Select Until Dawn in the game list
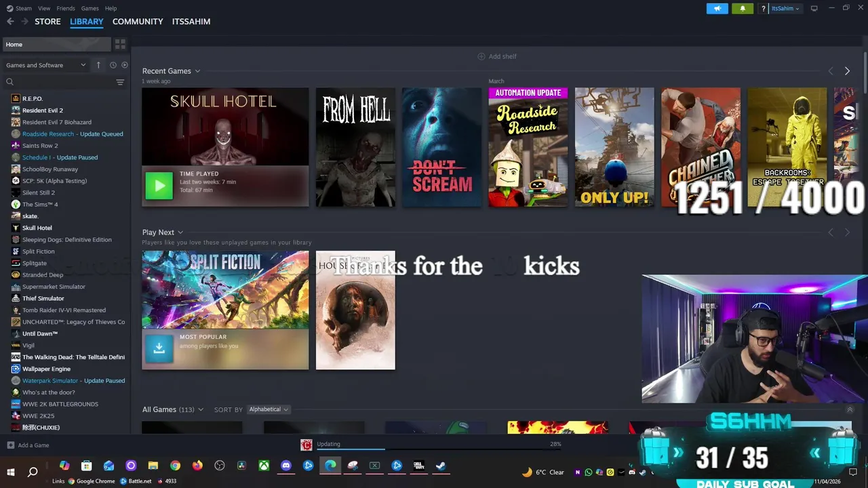The width and height of the screenshot is (868, 488). coord(40,333)
